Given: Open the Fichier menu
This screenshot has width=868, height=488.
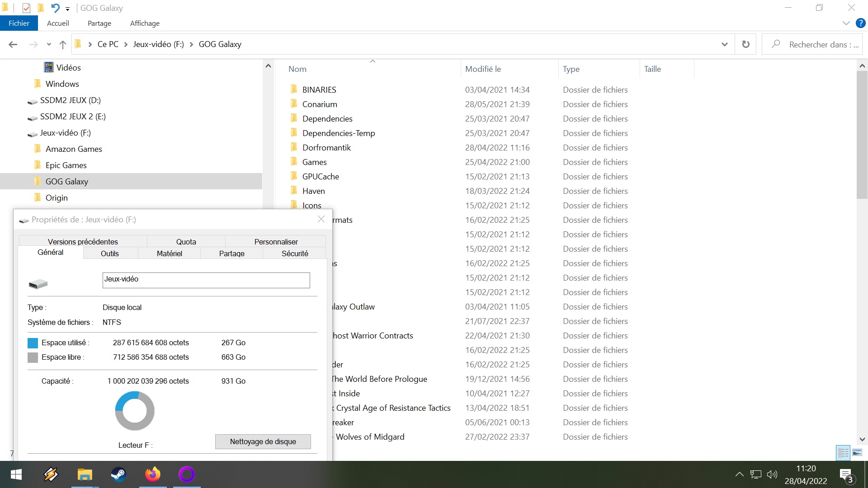Looking at the screenshot, I should click(19, 23).
